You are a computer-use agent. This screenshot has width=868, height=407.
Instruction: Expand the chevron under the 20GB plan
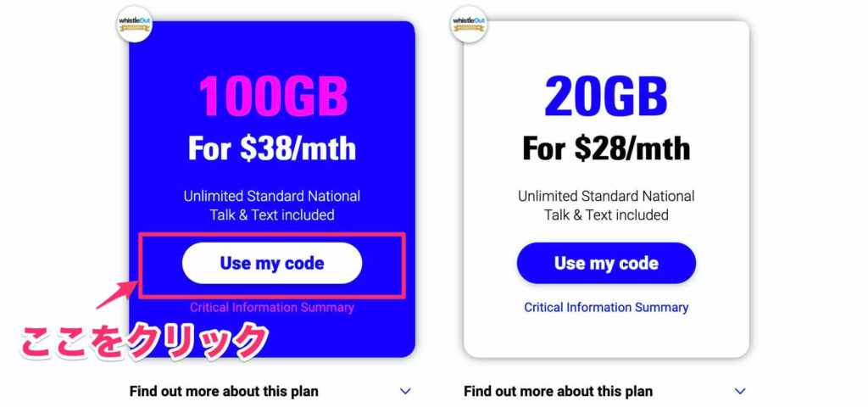pos(740,392)
